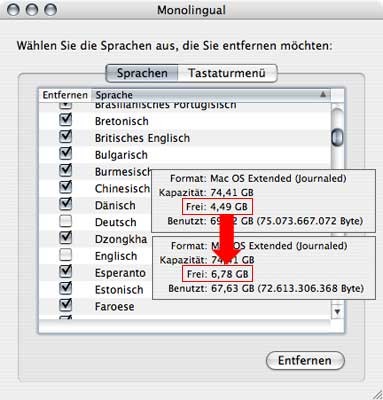
Task: Open the Tastaturmenü tab
Action: [227, 73]
